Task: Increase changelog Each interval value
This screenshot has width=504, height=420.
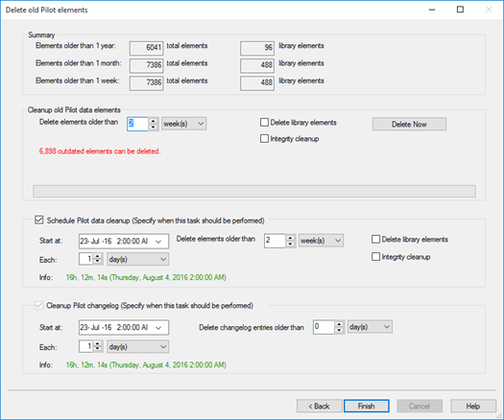Action: 98,343
